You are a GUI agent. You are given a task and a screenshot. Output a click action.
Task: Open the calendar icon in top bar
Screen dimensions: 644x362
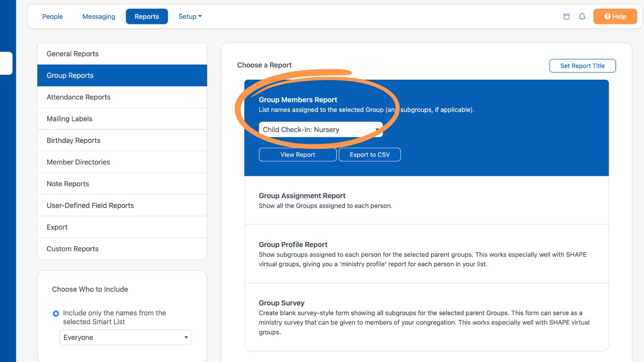click(x=566, y=16)
